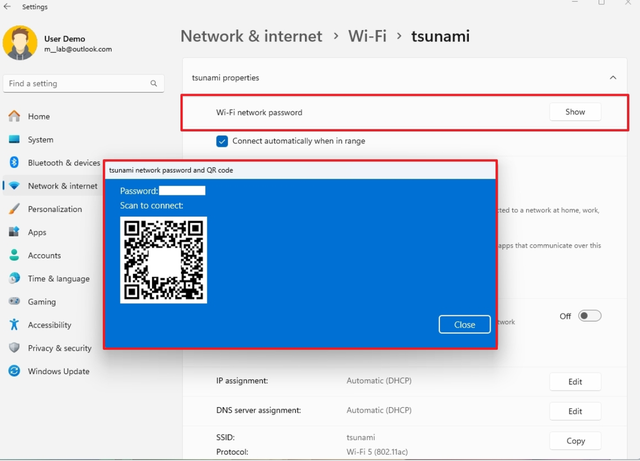Edit the DNS server assignment
640x461 pixels.
pos(575,411)
